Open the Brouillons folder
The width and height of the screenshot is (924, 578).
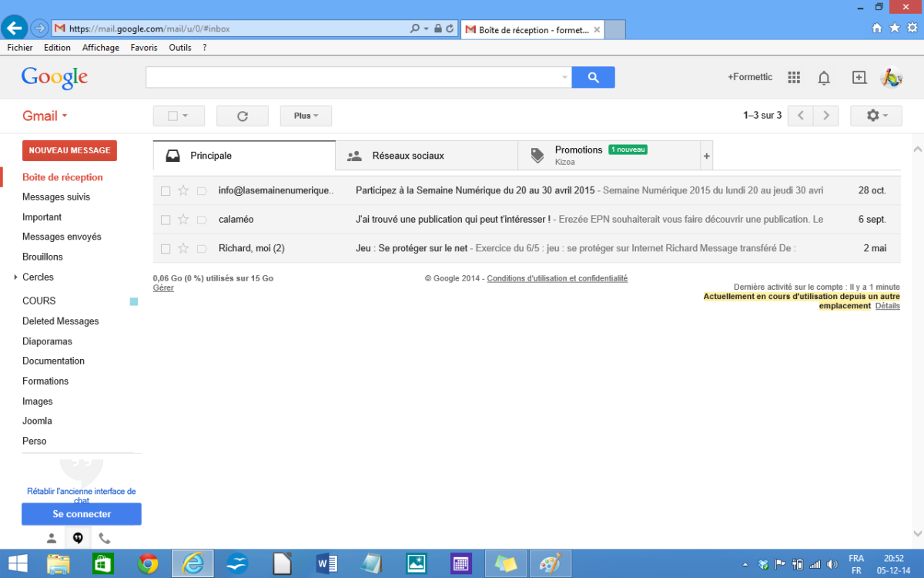pos(42,257)
